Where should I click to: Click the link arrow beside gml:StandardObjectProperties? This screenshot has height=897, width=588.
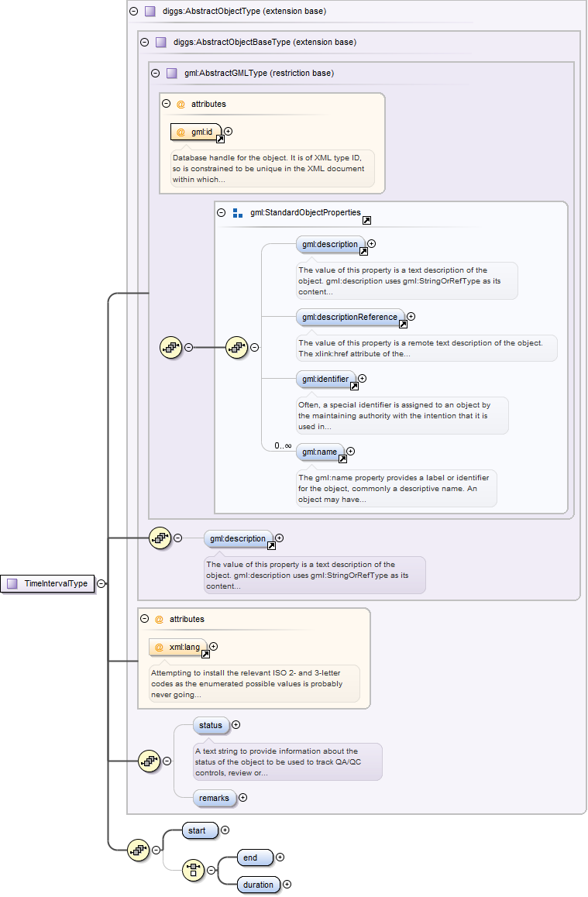366,221
